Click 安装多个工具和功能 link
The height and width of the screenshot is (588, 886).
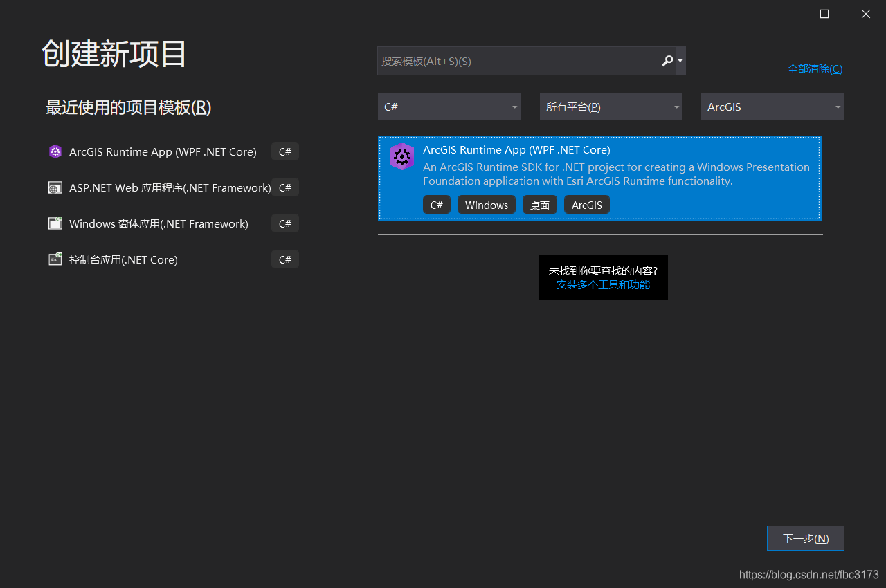603,284
